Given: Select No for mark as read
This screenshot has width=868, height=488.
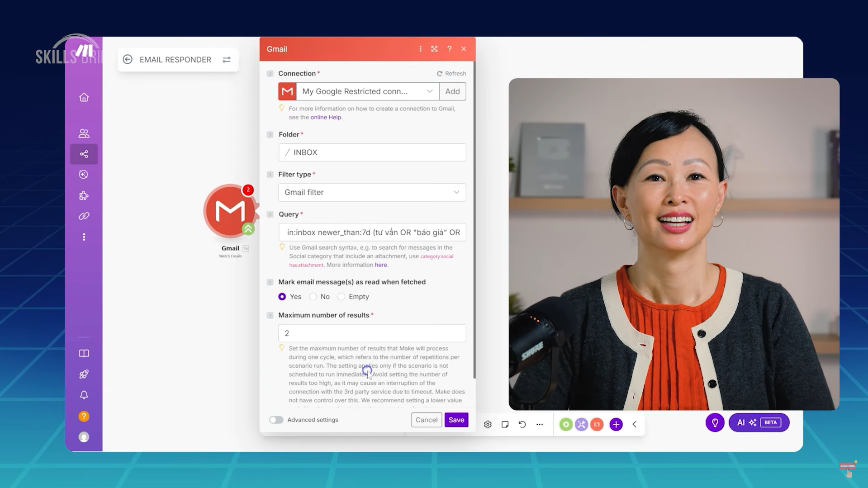Looking at the screenshot, I should tap(313, 297).
